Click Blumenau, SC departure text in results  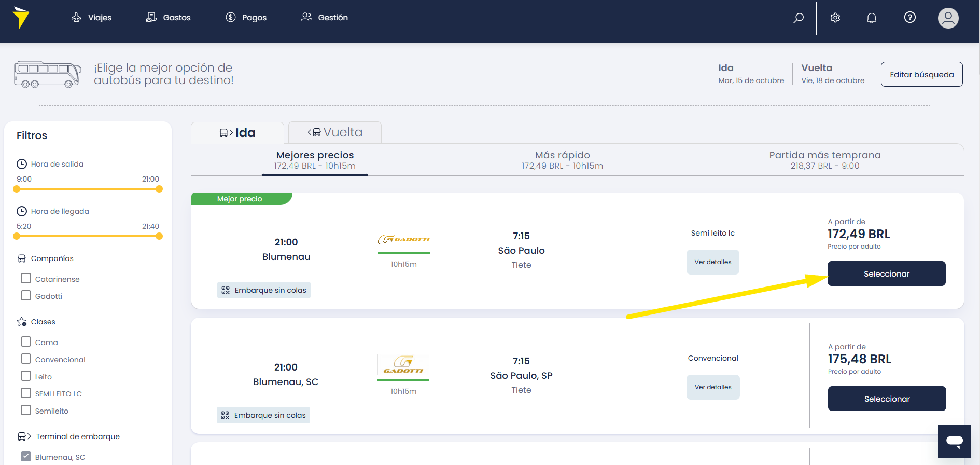coord(286,382)
